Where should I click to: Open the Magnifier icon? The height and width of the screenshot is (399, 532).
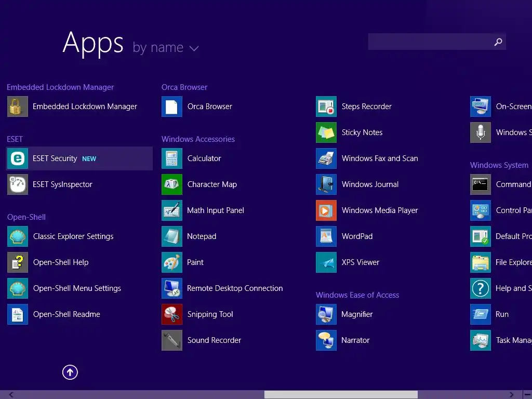pyautogui.click(x=326, y=314)
